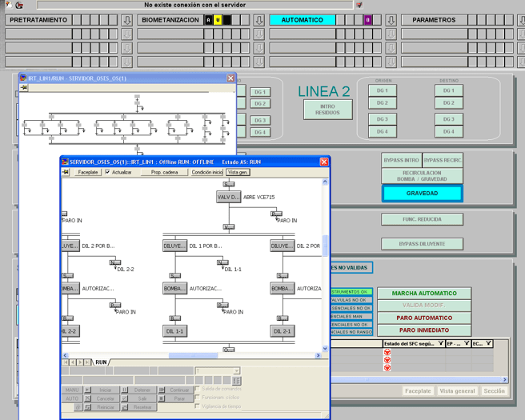The width and height of the screenshot is (525, 420).
Task: Click the down arrow icon beside AUTOMATICO
Action: (x=390, y=20)
